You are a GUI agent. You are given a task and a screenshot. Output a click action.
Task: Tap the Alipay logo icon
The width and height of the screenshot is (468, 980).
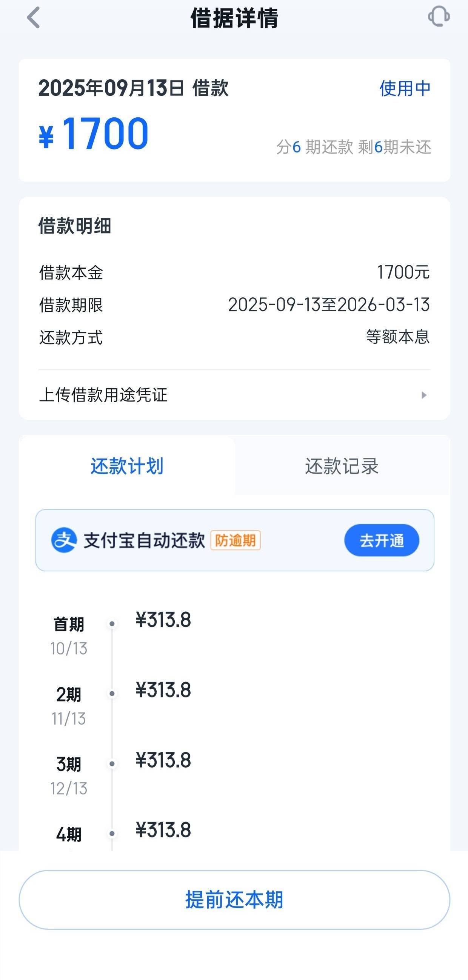[x=64, y=540]
